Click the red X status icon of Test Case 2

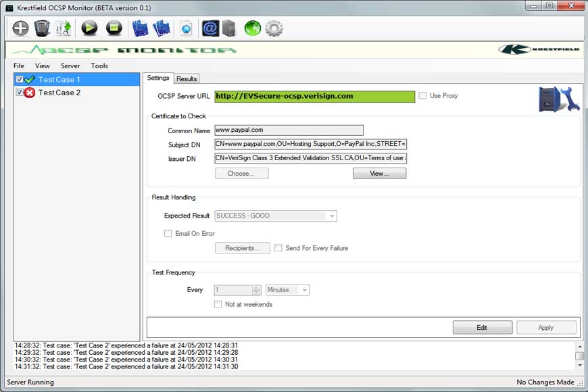[30, 93]
